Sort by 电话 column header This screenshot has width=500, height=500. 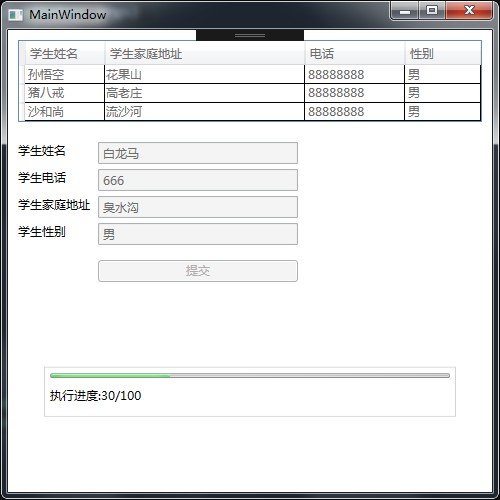tap(355, 53)
